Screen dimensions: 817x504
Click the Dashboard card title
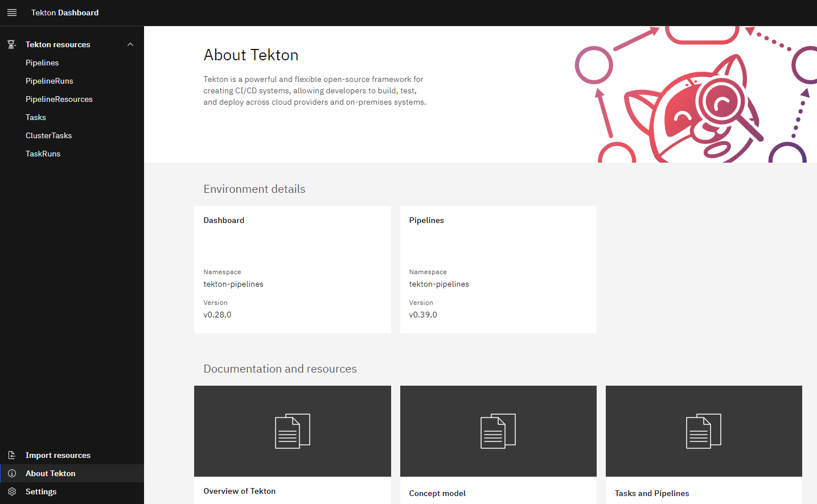point(224,220)
